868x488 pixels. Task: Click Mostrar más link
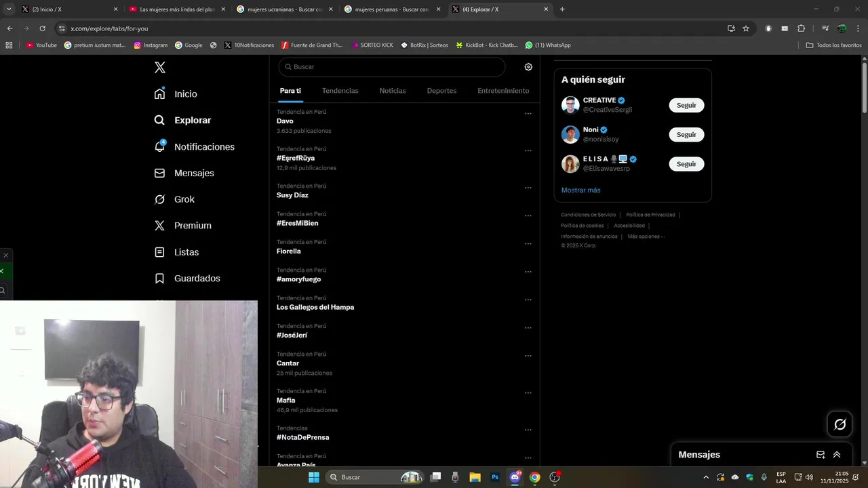580,190
